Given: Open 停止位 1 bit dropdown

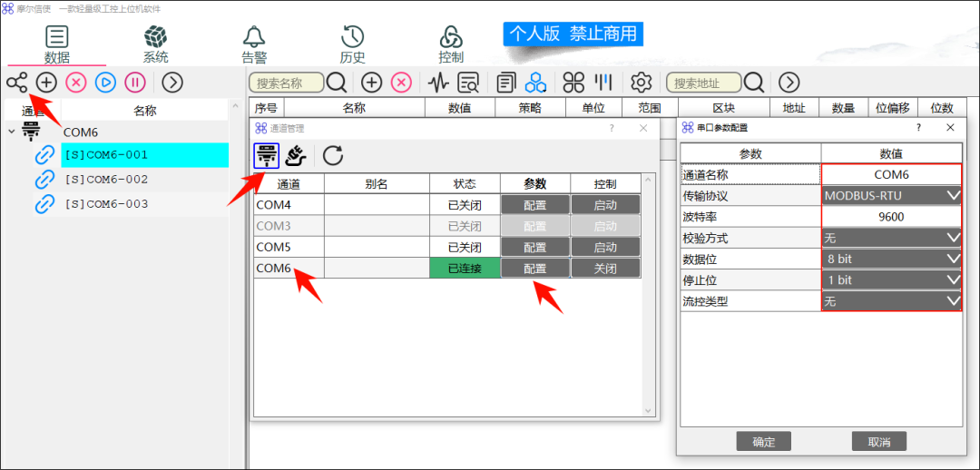Looking at the screenshot, I should [892, 280].
